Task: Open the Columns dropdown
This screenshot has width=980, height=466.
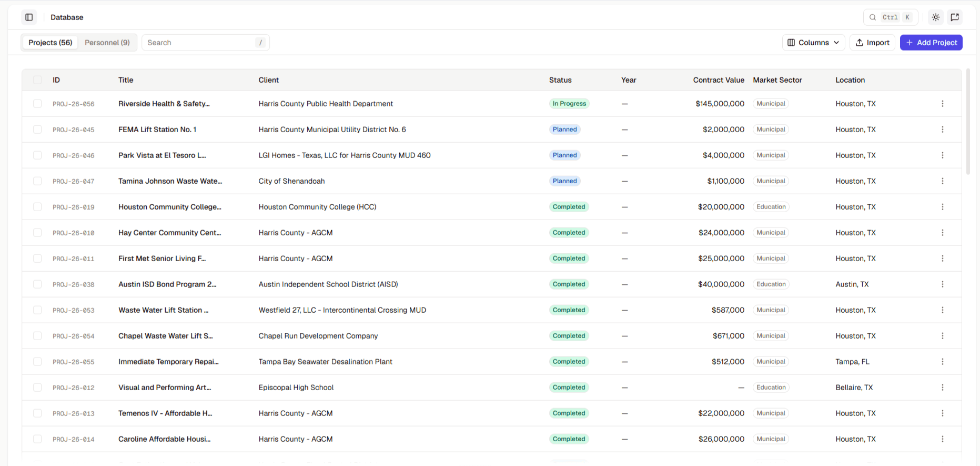Action: coord(813,43)
